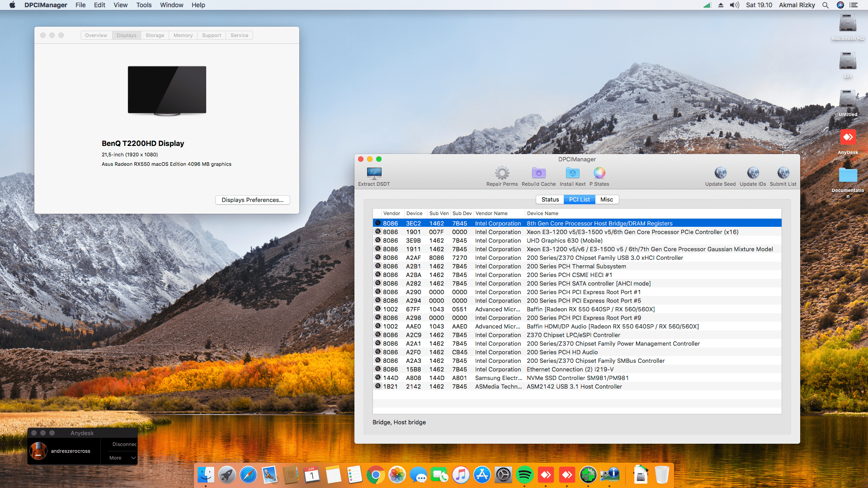Click the Update Seed globe icon
Screen dimensions: 868x488
click(x=720, y=173)
